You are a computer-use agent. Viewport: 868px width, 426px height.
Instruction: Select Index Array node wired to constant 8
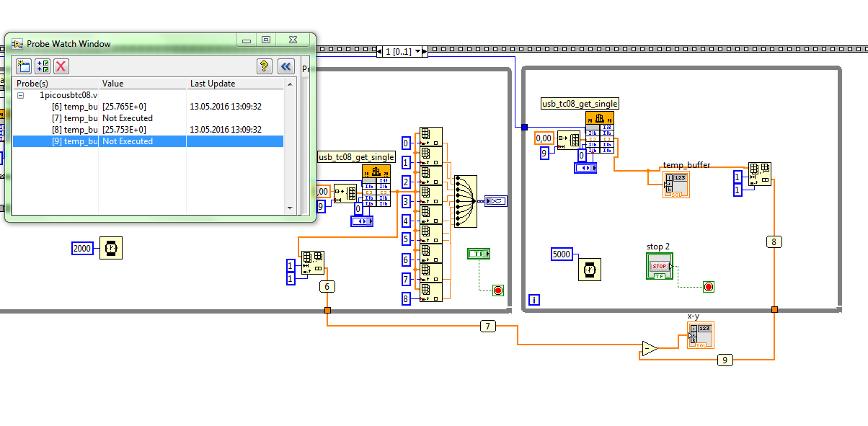431,292
